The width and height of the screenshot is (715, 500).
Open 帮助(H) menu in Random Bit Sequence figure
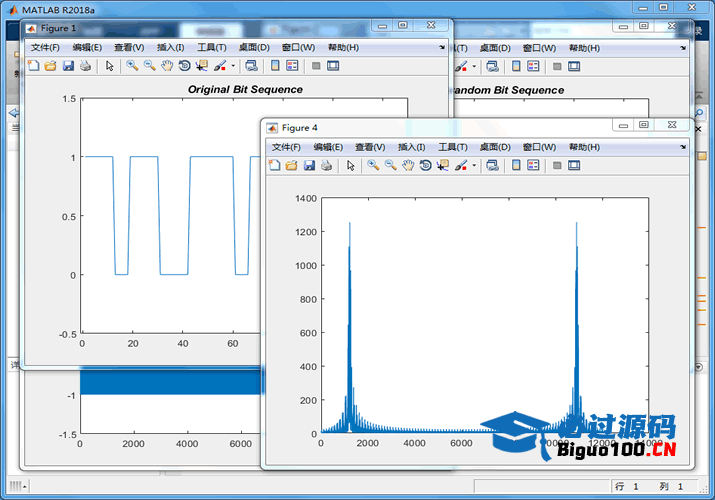click(x=584, y=48)
